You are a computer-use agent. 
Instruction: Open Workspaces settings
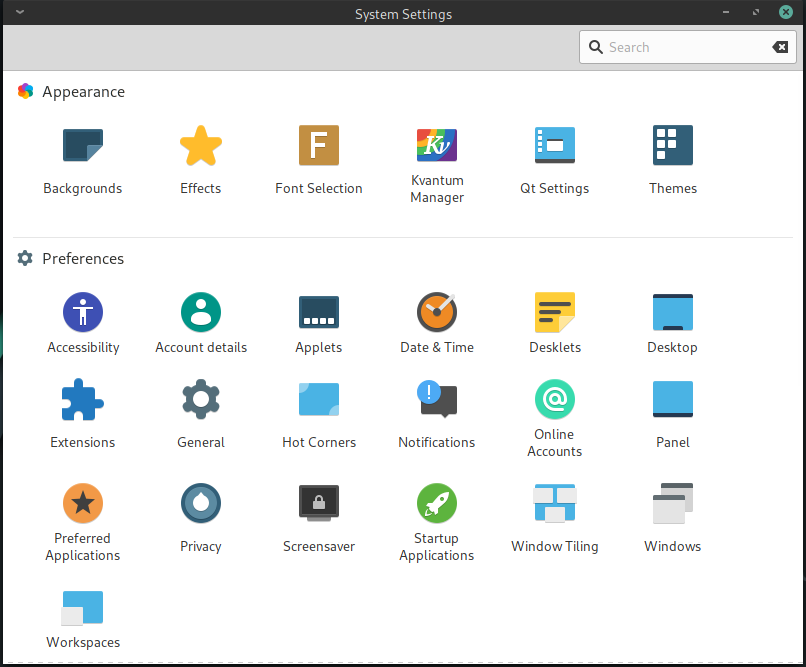tap(83, 617)
